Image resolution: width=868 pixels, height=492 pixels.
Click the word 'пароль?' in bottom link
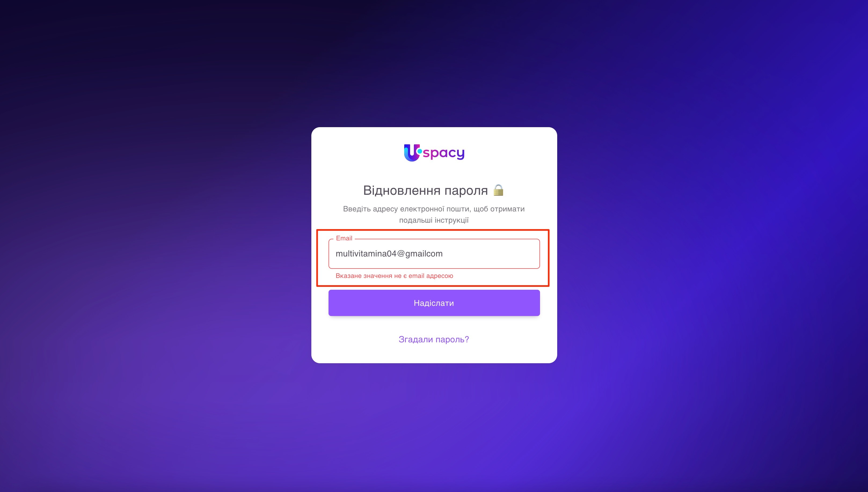point(452,339)
